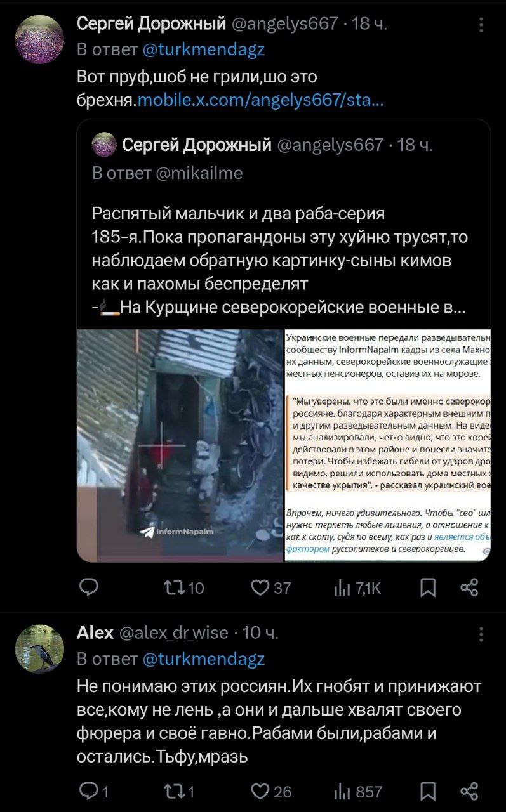View analytics icon showing 7,1K
Viewport: 506px width, 812px height.
(341, 589)
